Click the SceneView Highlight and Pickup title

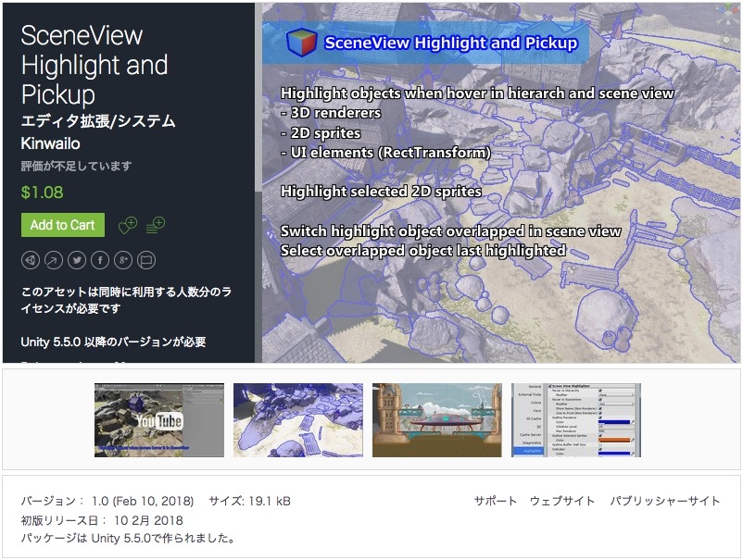(x=94, y=65)
